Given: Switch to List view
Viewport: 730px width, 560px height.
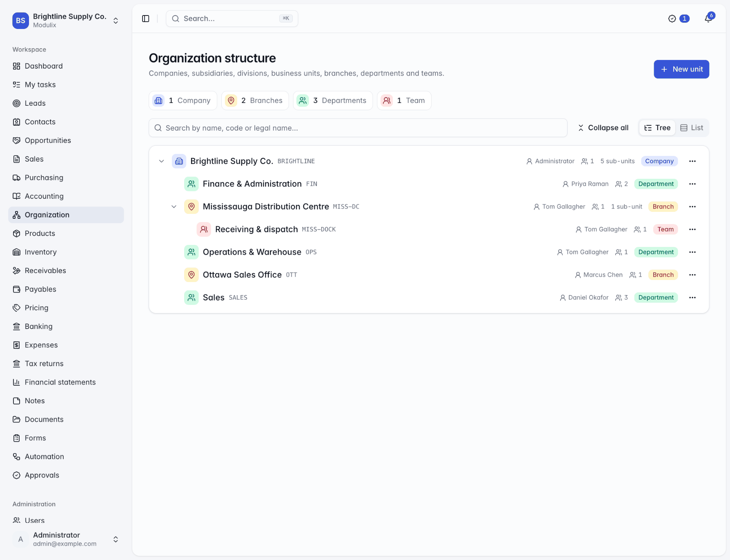Looking at the screenshot, I should (x=692, y=128).
